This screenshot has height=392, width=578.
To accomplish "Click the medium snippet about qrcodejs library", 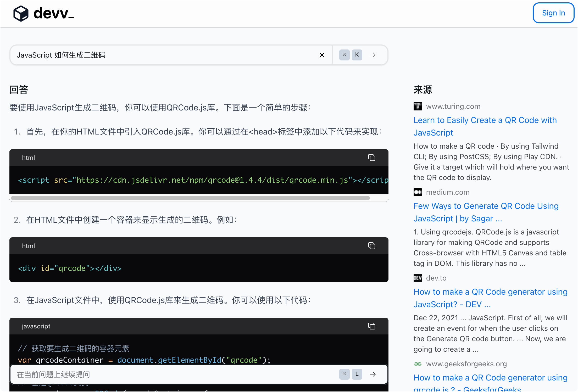I will 490,248.
